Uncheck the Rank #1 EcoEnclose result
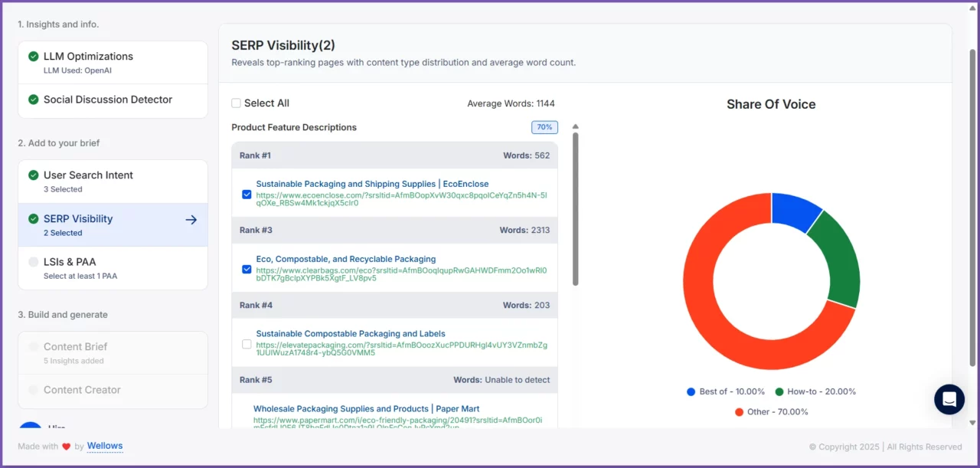This screenshot has width=980, height=468. (x=247, y=195)
